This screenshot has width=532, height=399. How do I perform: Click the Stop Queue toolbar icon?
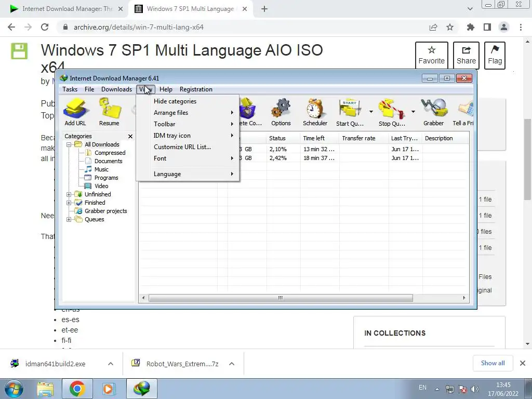tap(392, 112)
